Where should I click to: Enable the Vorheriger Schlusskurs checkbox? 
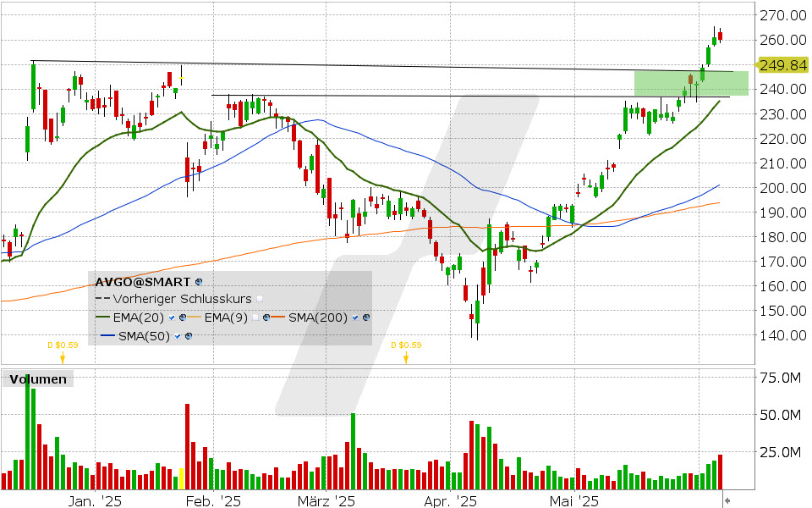[260, 299]
